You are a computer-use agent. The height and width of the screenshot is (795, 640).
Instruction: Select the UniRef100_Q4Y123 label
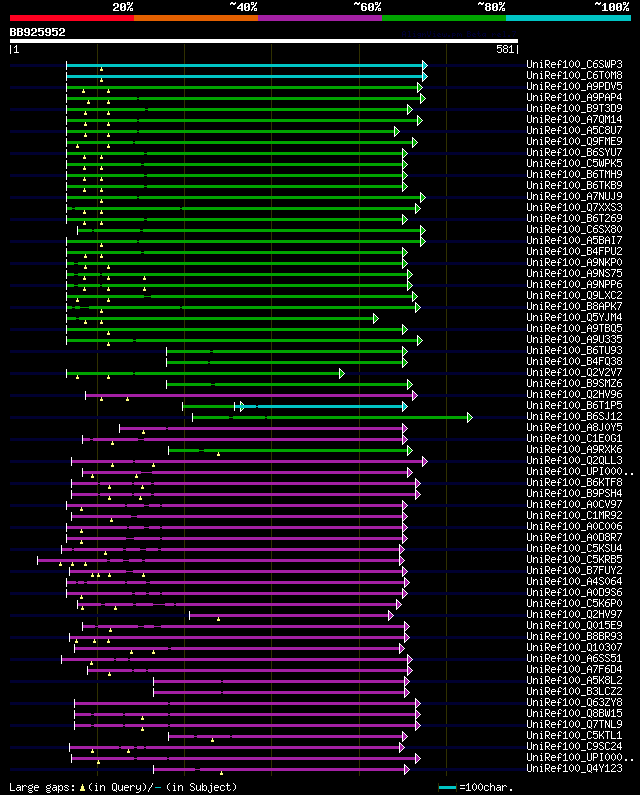[x=574, y=768]
